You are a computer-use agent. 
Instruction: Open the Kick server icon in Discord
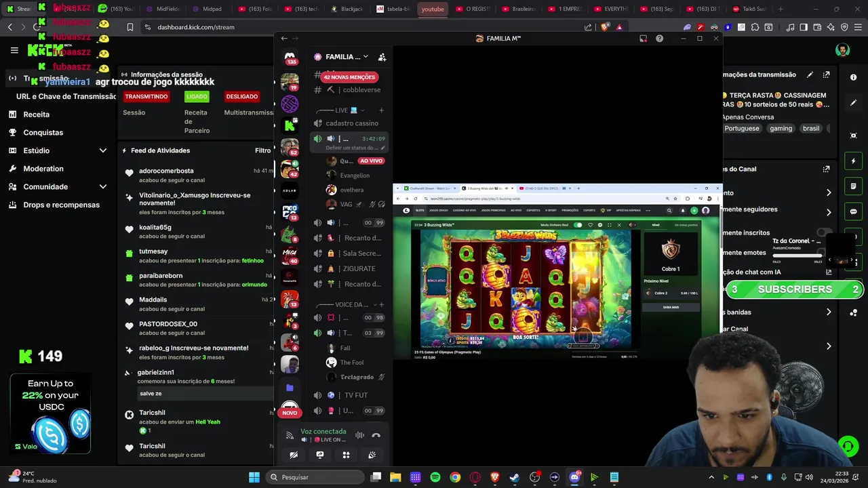(290, 125)
